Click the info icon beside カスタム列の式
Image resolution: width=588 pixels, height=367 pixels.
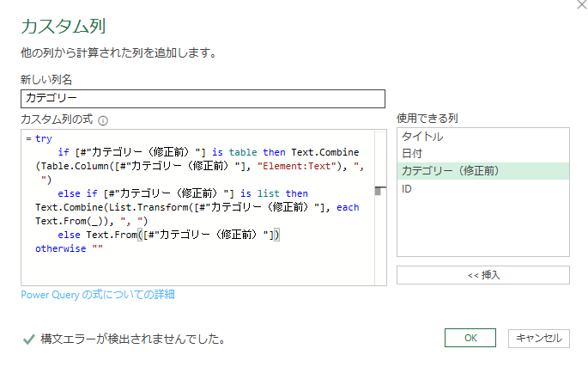pos(103,121)
